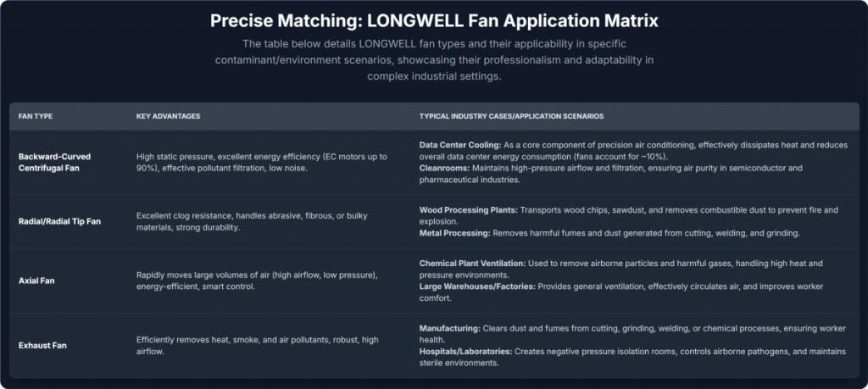
Task: Click the TYPICAL INDUSTRY CASES column header
Action: (511, 117)
